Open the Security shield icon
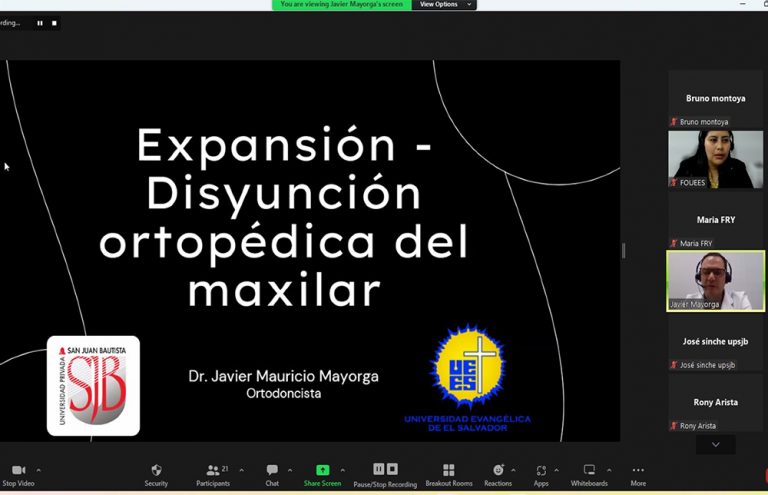 pyautogui.click(x=156, y=470)
